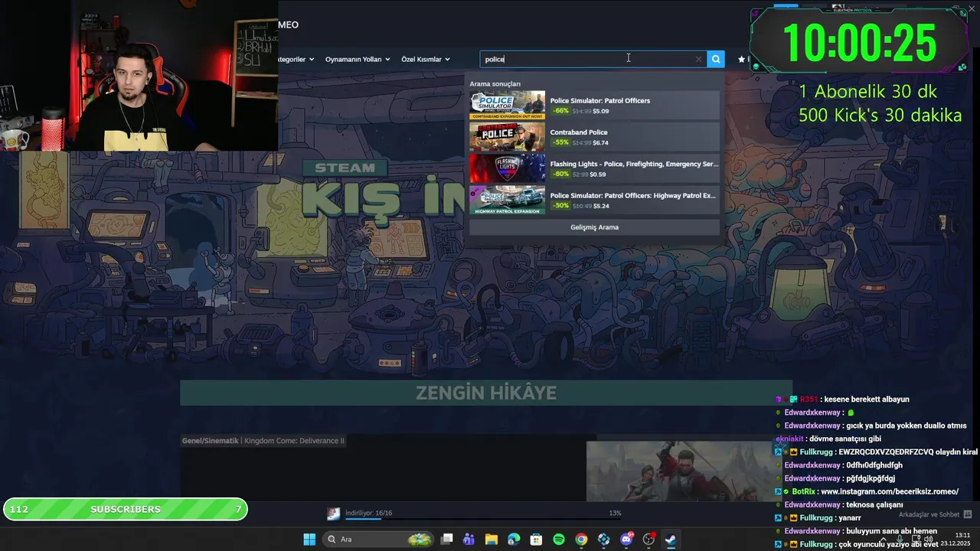
Task: Open the Steam download progress bar
Action: [x=483, y=518]
